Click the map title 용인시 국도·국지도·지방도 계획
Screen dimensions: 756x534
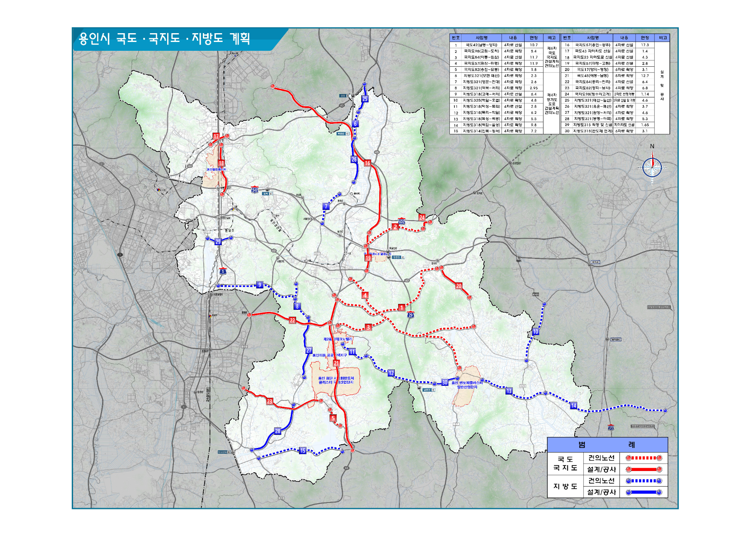click(164, 39)
